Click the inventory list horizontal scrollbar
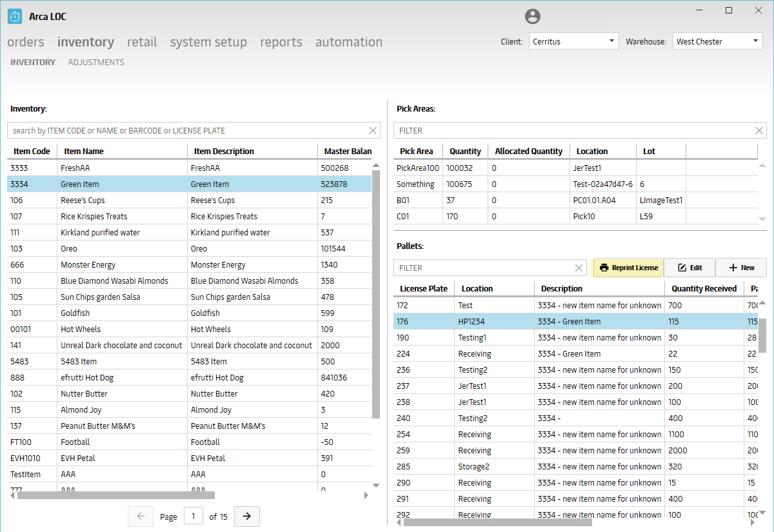The image size is (774, 532). (116, 495)
